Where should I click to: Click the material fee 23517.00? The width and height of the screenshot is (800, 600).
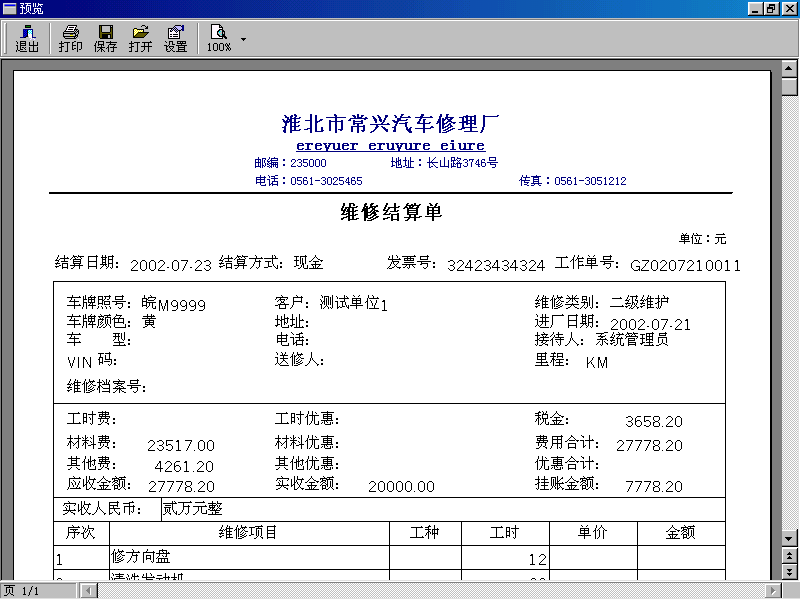pos(181,445)
